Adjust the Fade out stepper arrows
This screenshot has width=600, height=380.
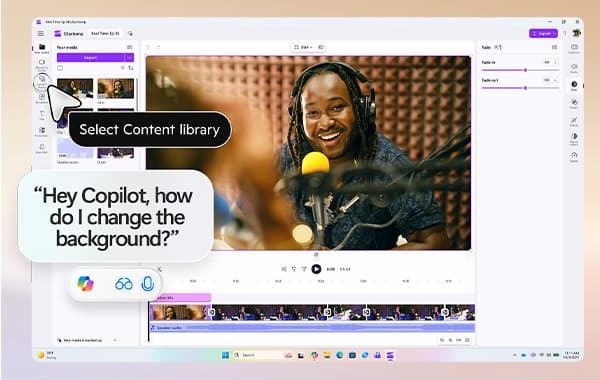pyautogui.click(x=556, y=80)
